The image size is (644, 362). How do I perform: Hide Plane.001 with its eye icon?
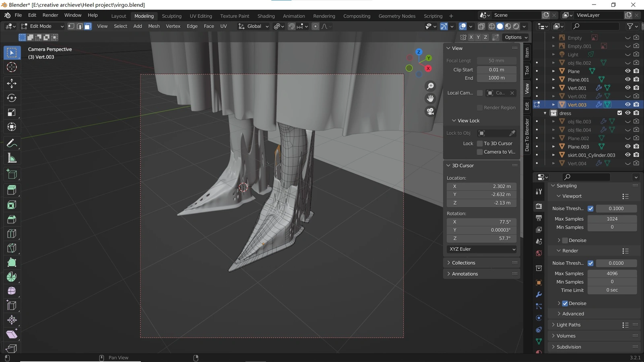[627, 79]
